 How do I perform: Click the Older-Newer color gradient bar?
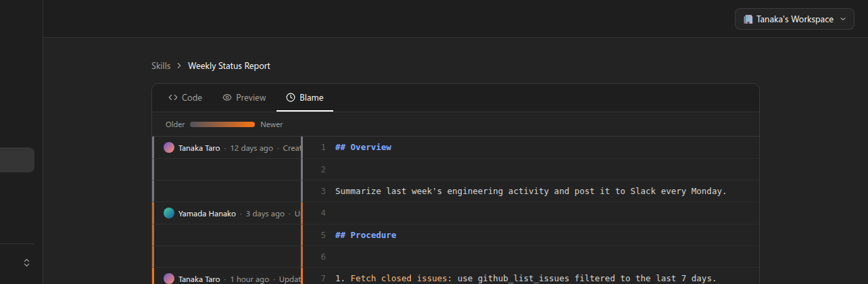click(x=222, y=124)
